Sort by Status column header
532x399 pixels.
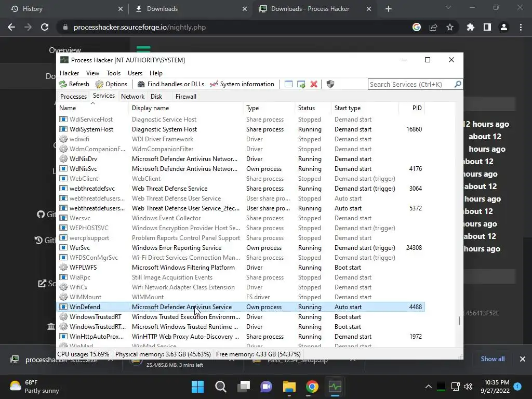[312, 108]
